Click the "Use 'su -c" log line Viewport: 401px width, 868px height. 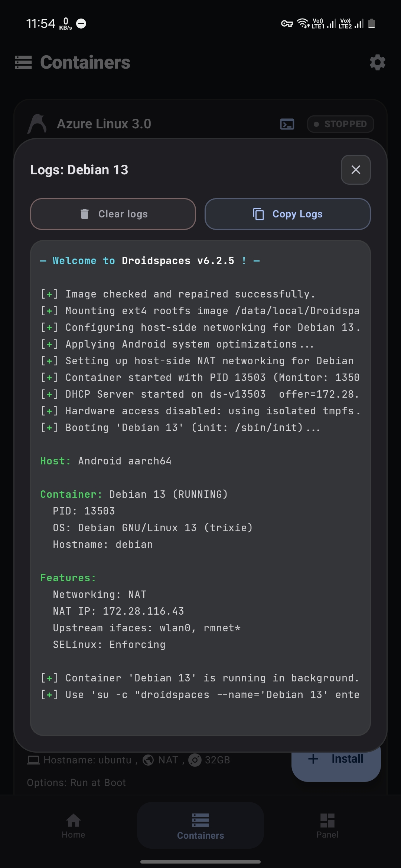[200, 695]
